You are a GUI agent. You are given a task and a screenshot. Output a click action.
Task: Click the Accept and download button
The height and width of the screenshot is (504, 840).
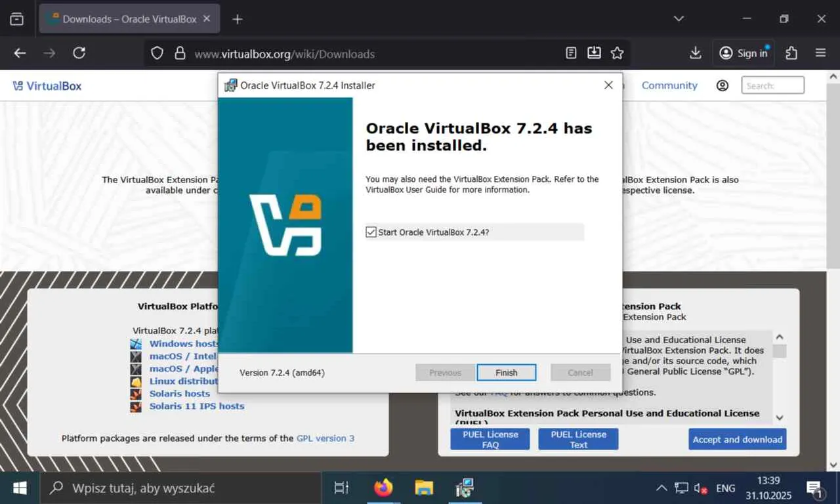[x=738, y=440]
